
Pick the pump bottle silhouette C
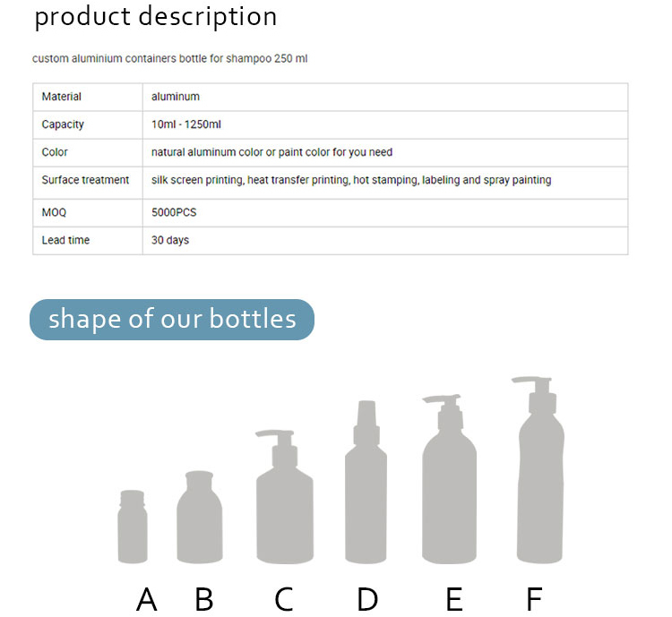(x=284, y=497)
